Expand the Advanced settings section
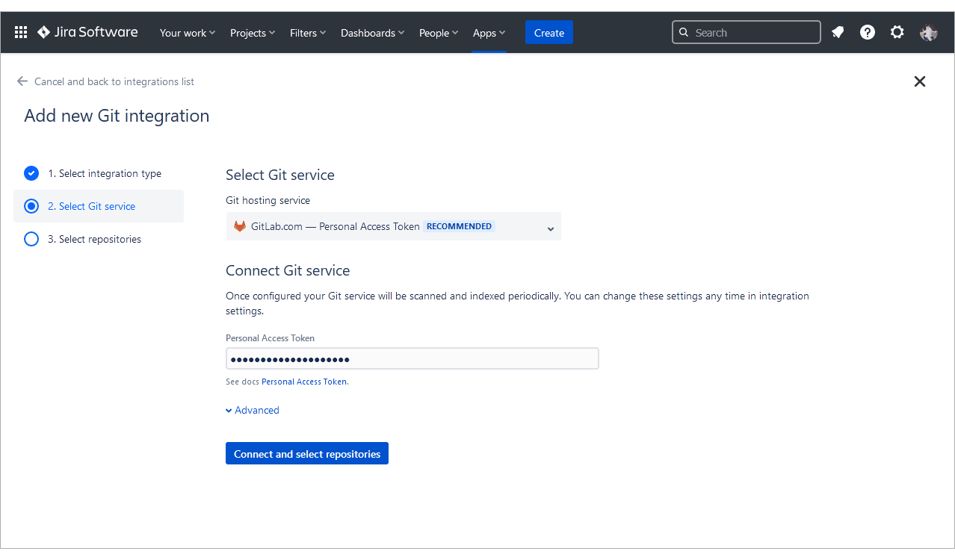This screenshot has width=955, height=560. point(253,410)
